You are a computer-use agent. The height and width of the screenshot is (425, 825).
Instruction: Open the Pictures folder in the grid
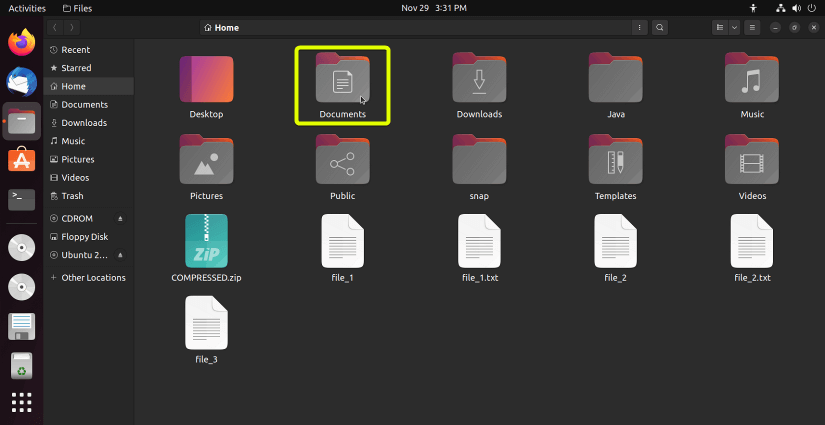(x=206, y=159)
